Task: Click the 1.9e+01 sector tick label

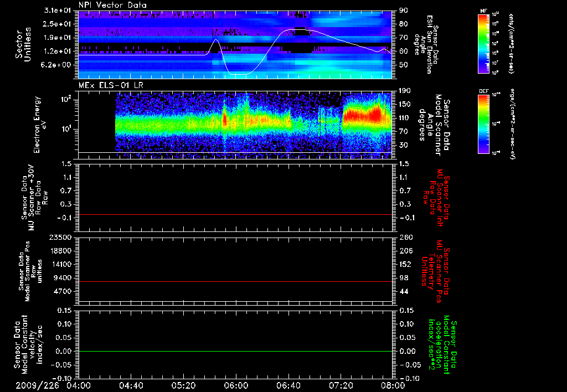Action: [58, 38]
